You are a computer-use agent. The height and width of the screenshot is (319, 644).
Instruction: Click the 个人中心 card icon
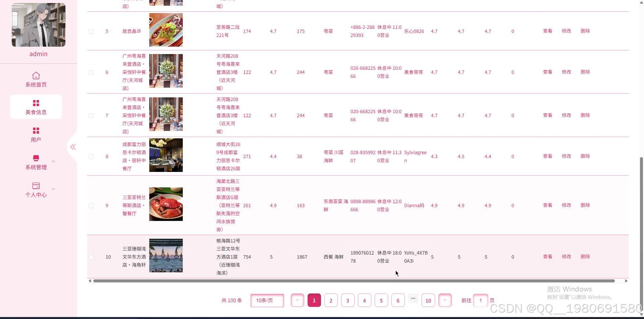[36, 186]
